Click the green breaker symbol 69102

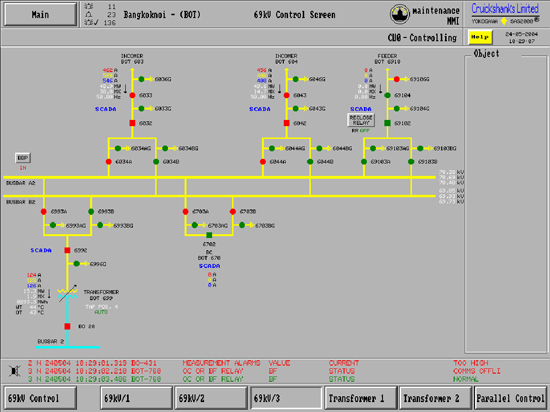(387, 123)
